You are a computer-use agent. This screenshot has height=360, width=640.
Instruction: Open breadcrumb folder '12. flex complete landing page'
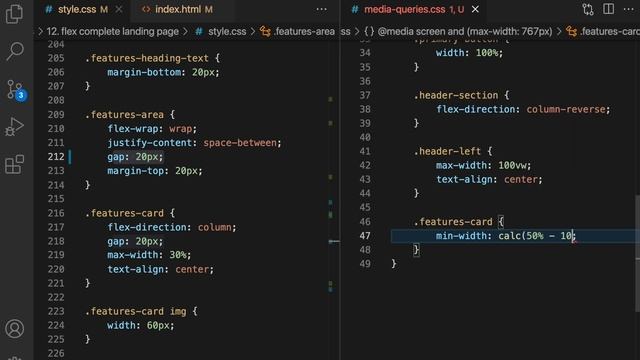pos(112,31)
